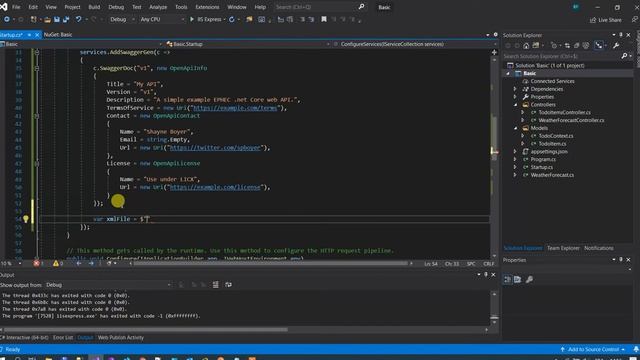Click the Output window vertical scrollbar
This screenshot has width=640, height=360.
494,308
